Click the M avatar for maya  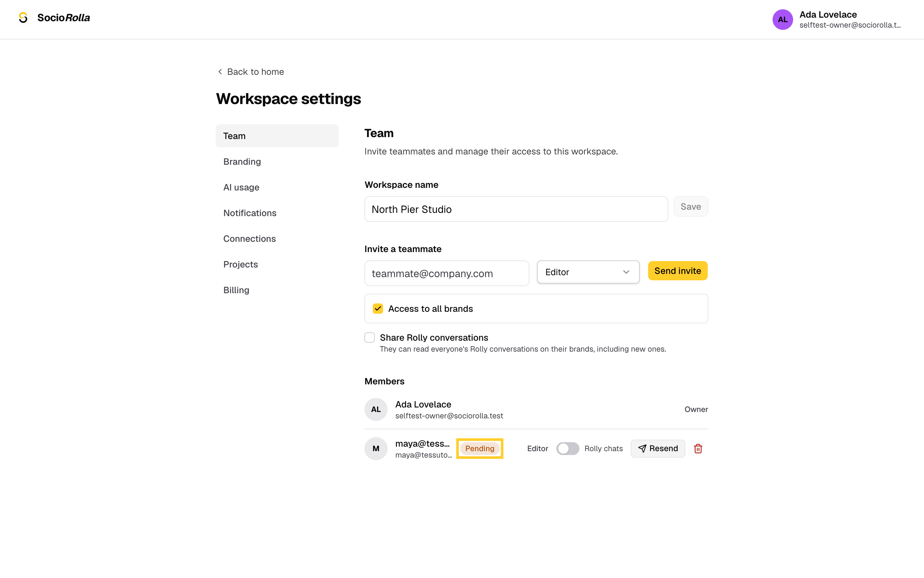tap(376, 448)
